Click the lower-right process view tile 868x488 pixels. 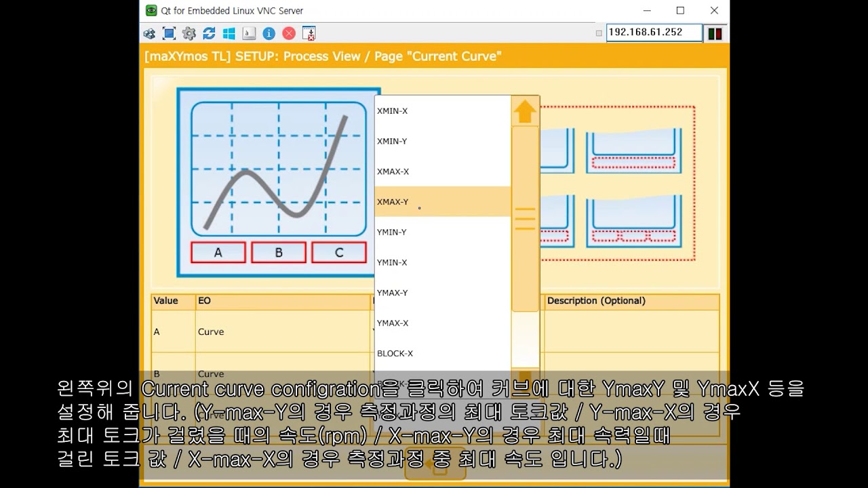(633, 222)
